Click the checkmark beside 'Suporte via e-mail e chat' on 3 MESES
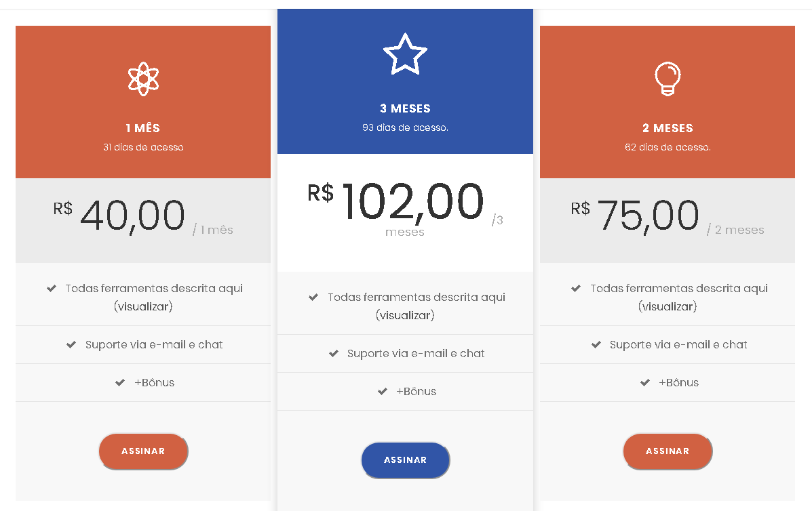The width and height of the screenshot is (812, 511). (332, 353)
